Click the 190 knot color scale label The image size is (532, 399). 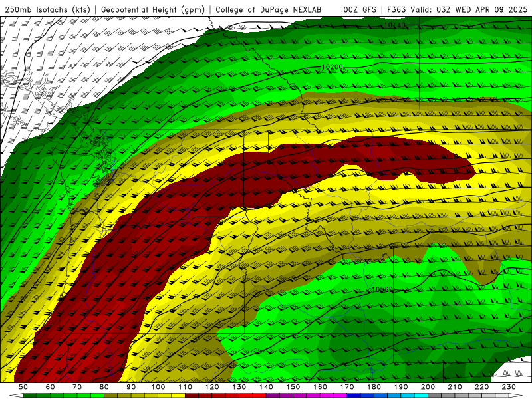(401, 387)
